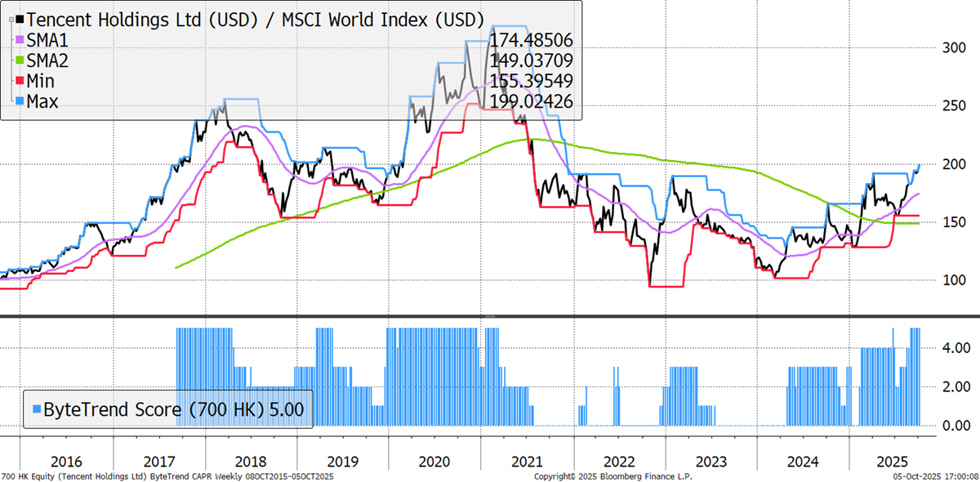Click the black Tencent series legend marker
This screenshot has width=980, height=482.
[18, 18]
